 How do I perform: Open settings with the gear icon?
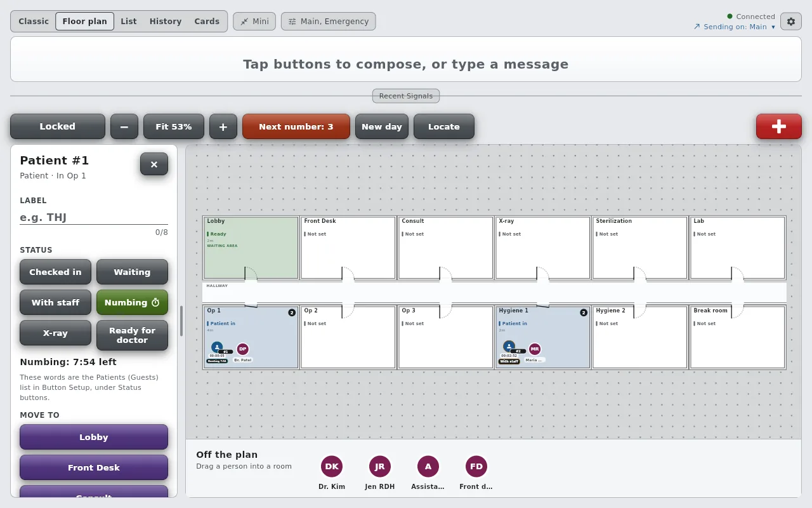pos(790,22)
